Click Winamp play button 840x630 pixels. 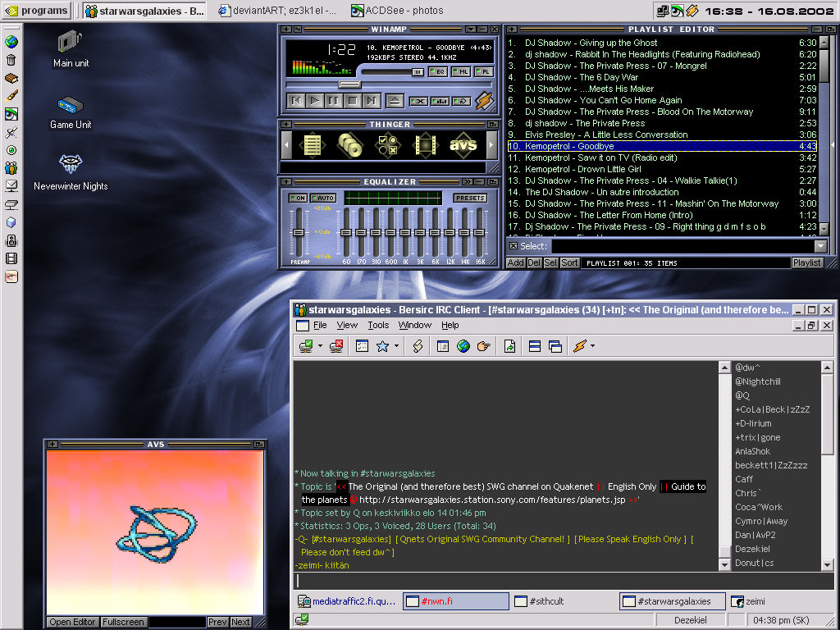[315, 100]
